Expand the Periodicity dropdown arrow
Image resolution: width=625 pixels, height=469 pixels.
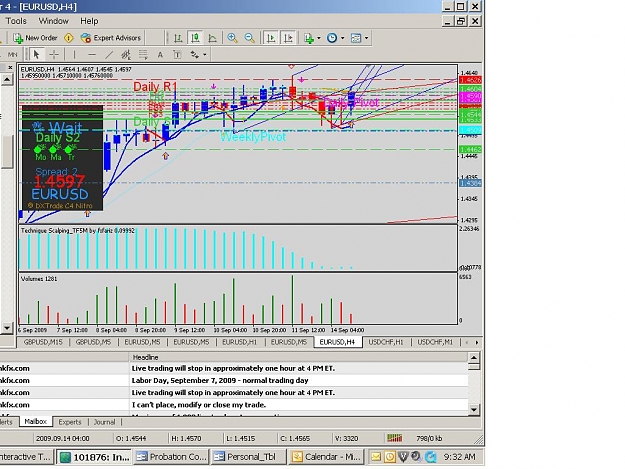[x=342, y=38]
